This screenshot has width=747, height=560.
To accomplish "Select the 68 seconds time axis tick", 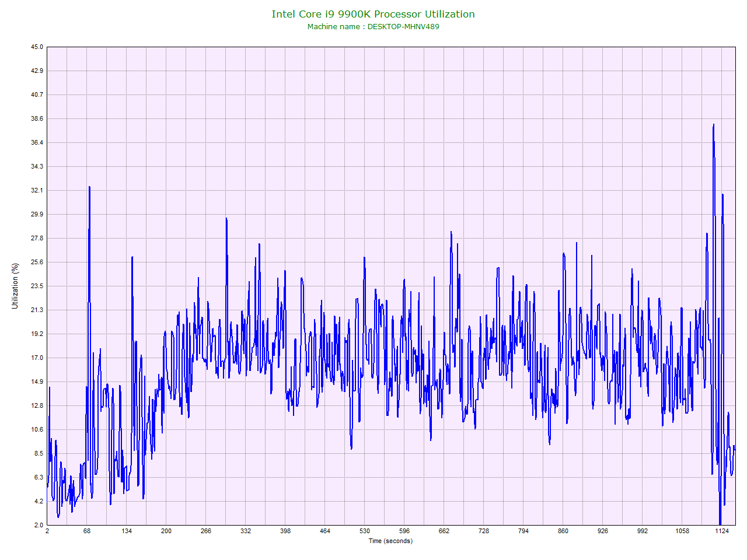I will click(x=87, y=531).
